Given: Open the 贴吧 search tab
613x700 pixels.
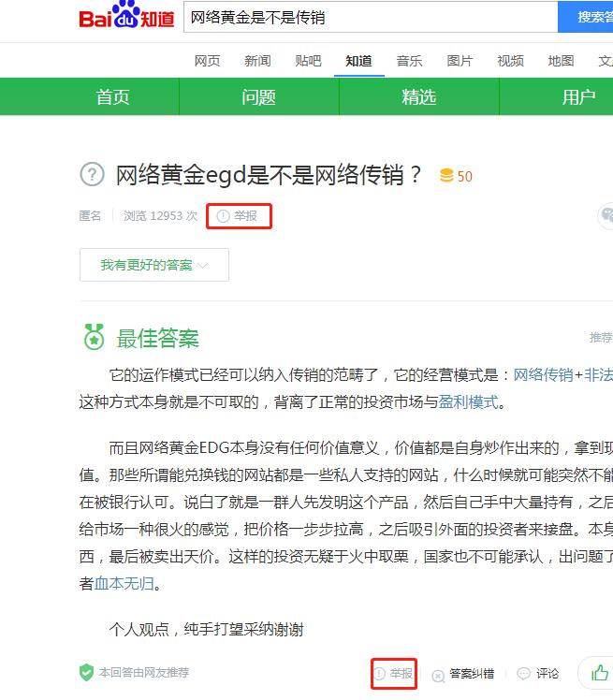Looking at the screenshot, I should click(x=308, y=61).
